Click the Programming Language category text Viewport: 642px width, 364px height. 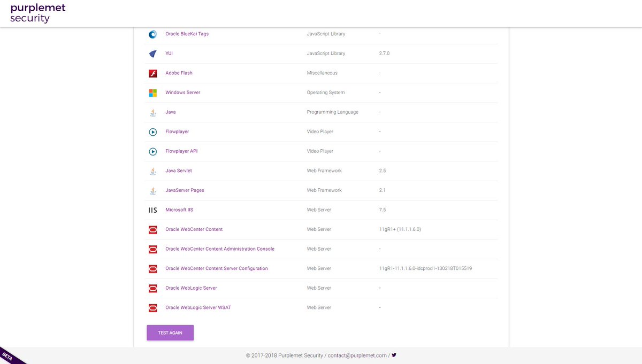pos(332,112)
